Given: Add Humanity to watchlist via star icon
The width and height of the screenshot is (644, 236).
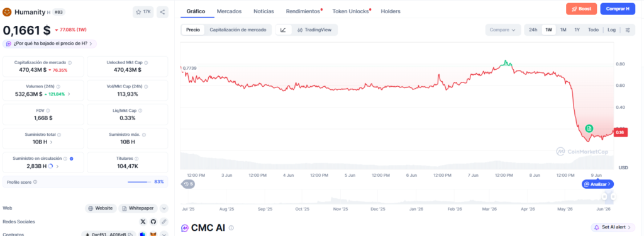Looking at the screenshot, I should pos(143,12).
